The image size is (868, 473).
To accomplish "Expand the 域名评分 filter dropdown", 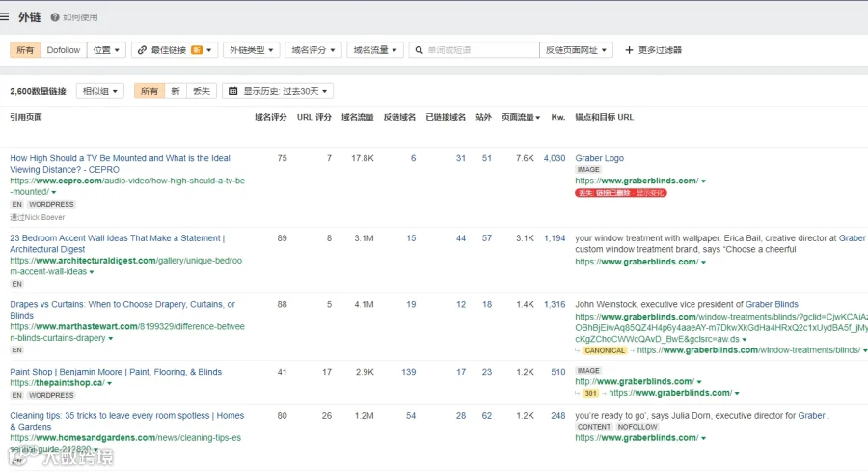I will click(x=313, y=50).
